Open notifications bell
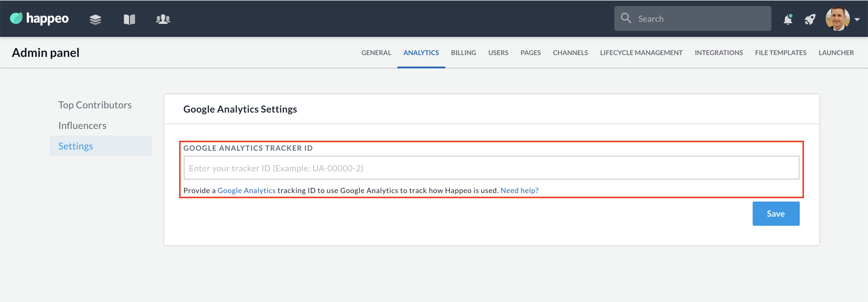868x302 pixels. pyautogui.click(x=787, y=19)
